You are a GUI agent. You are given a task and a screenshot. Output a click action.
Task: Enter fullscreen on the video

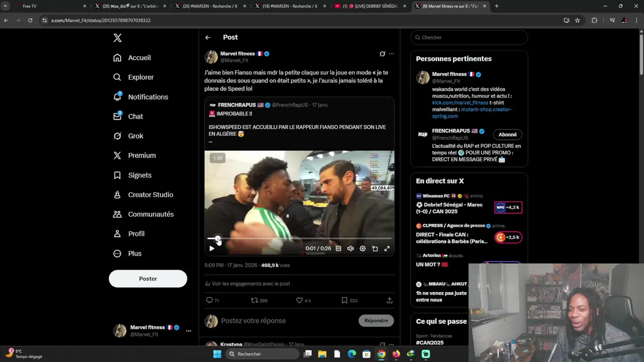[387, 248]
